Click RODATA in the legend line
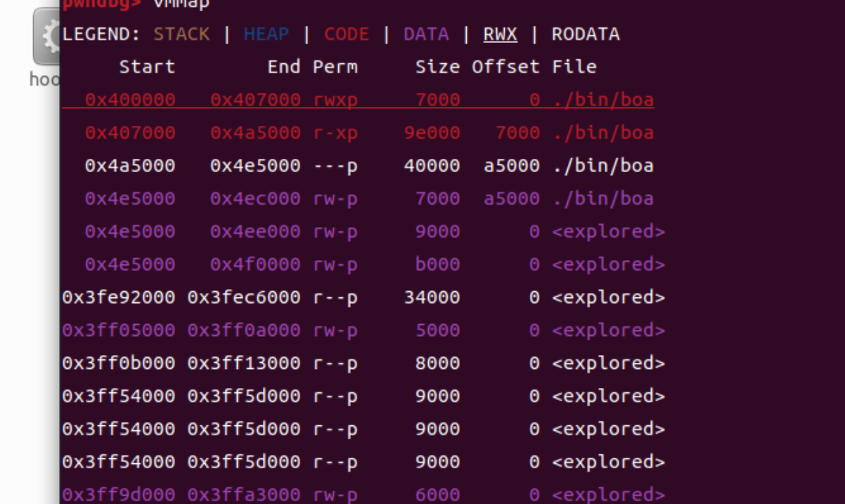The image size is (845, 504). (x=586, y=34)
